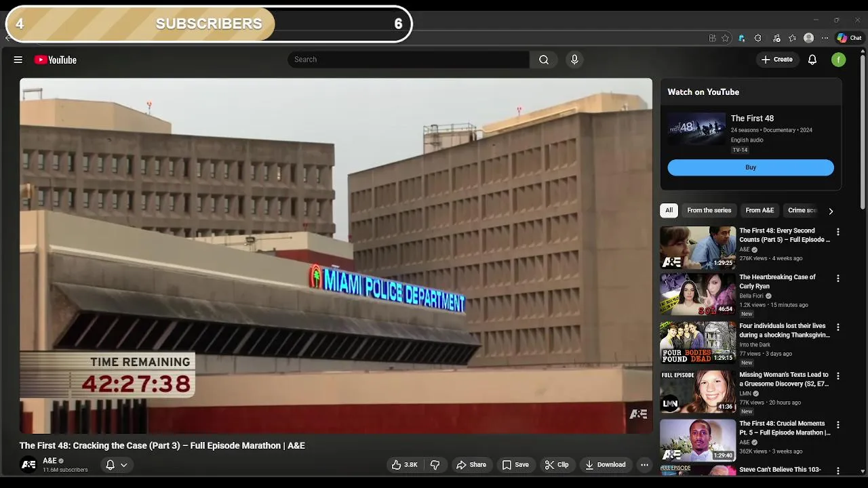Open Every Second Counts Part 5 thumbnail

point(698,247)
